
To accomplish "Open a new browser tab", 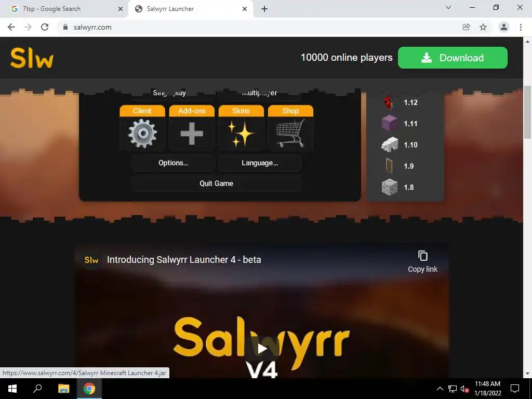I will [x=264, y=9].
